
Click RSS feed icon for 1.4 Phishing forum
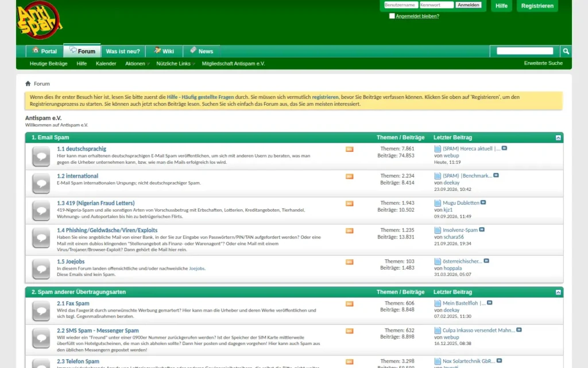pyautogui.click(x=350, y=231)
